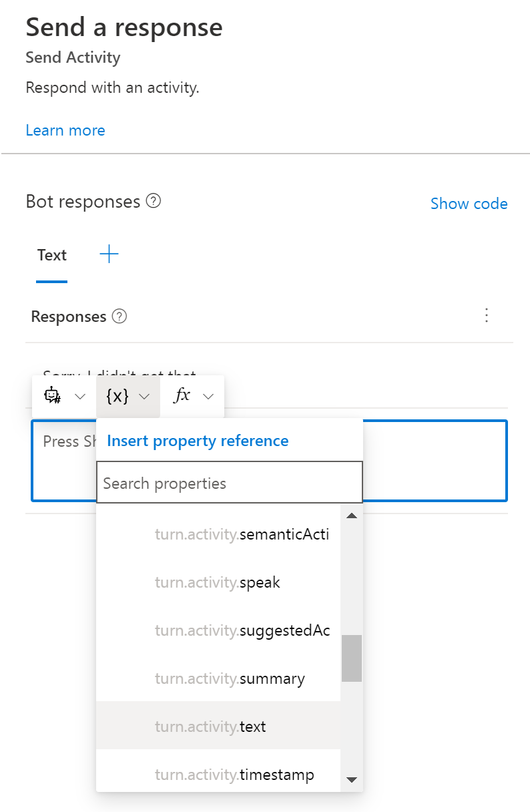This screenshot has height=812, width=530.
Task: Click Show code button
Action: [469, 204]
